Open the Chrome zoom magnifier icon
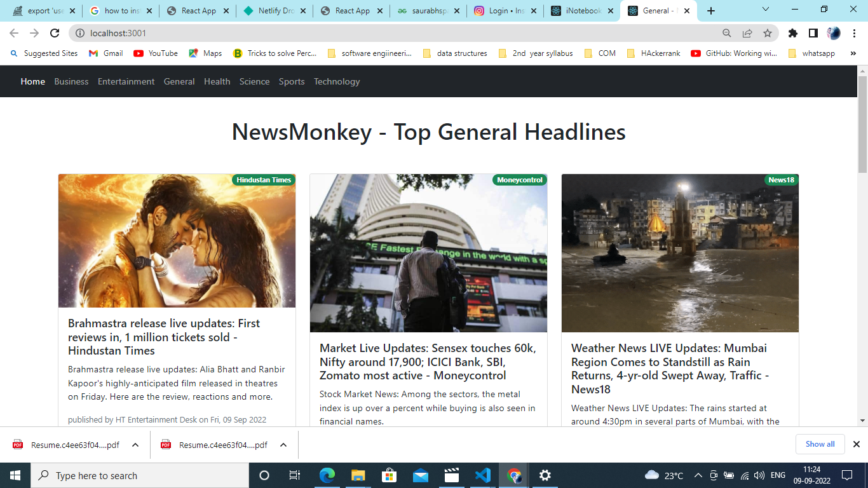 click(727, 33)
